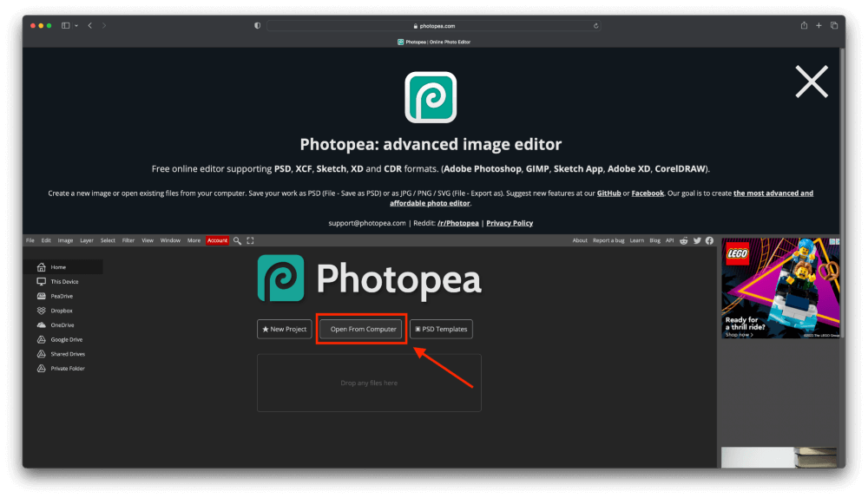Open the Layer menu
The width and height of the screenshot is (868, 498).
[86, 240]
